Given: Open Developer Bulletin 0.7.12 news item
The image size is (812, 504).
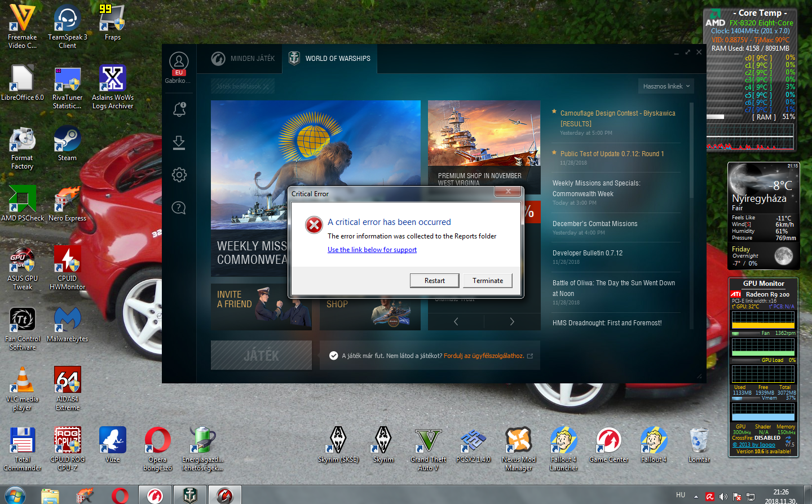Looking at the screenshot, I should coord(588,253).
